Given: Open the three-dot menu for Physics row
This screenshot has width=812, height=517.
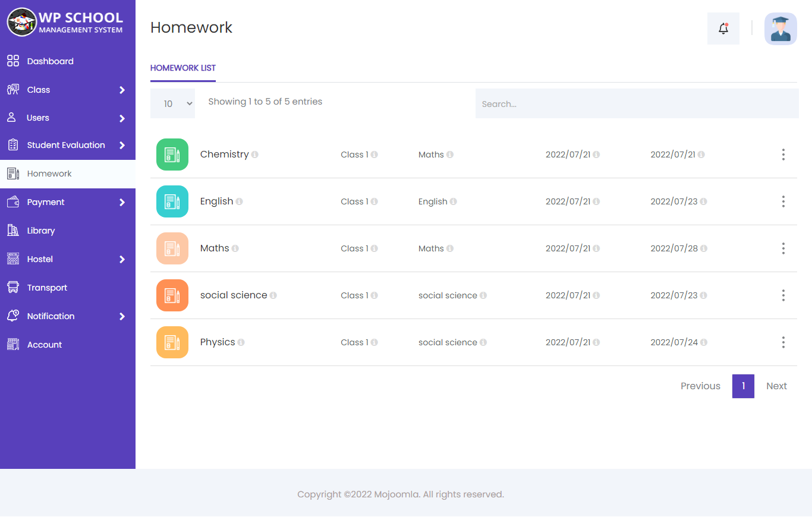Looking at the screenshot, I should [x=783, y=342].
